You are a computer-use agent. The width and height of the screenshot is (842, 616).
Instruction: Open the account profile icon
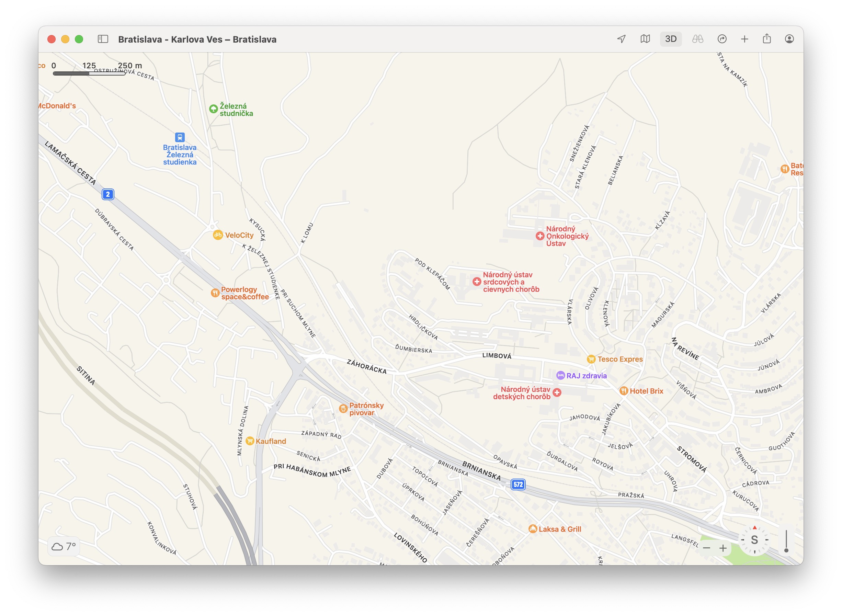click(789, 39)
